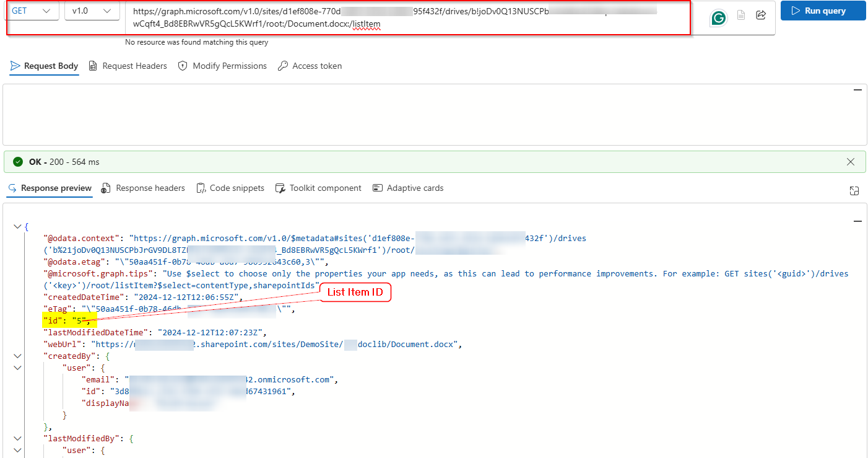868x458 pixels.
Task: Open the HTTP method dropdown showing GET
Action: pos(32,11)
